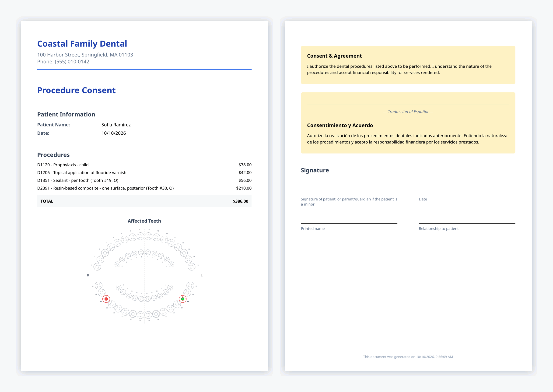553x392 pixels.
Task: Click the Traducción al Español label
Action: 408,112
